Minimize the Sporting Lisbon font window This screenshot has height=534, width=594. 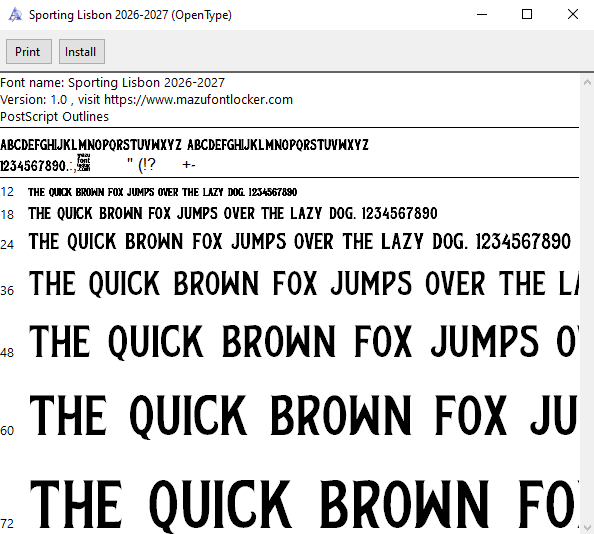tap(482, 15)
